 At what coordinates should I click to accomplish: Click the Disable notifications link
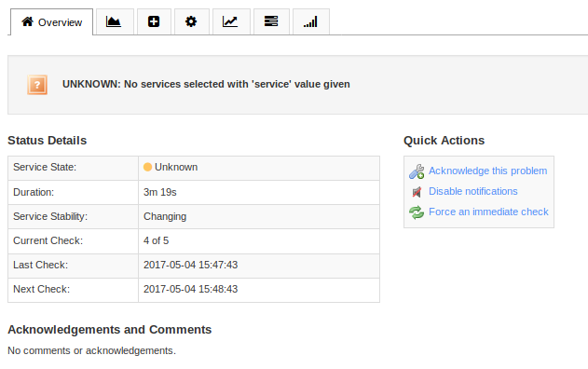coord(473,191)
